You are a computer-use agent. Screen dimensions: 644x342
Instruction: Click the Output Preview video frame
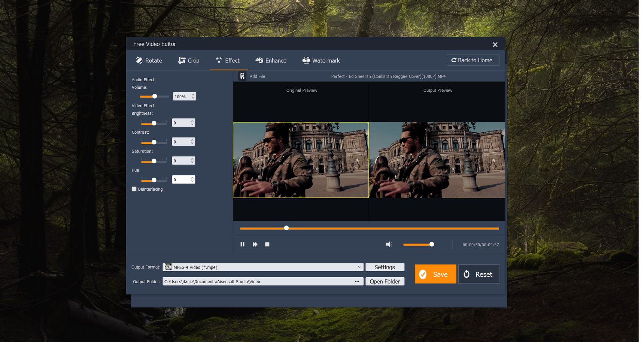point(437,160)
